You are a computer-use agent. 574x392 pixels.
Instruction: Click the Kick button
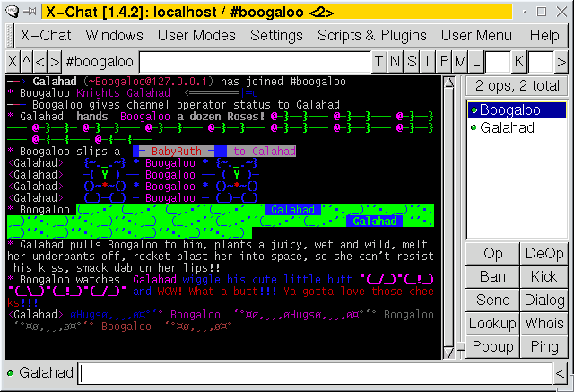pos(544,276)
